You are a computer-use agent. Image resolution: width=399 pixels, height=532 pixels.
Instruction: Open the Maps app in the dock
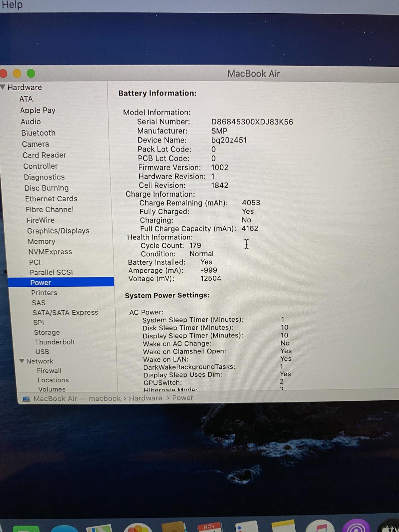point(99,528)
